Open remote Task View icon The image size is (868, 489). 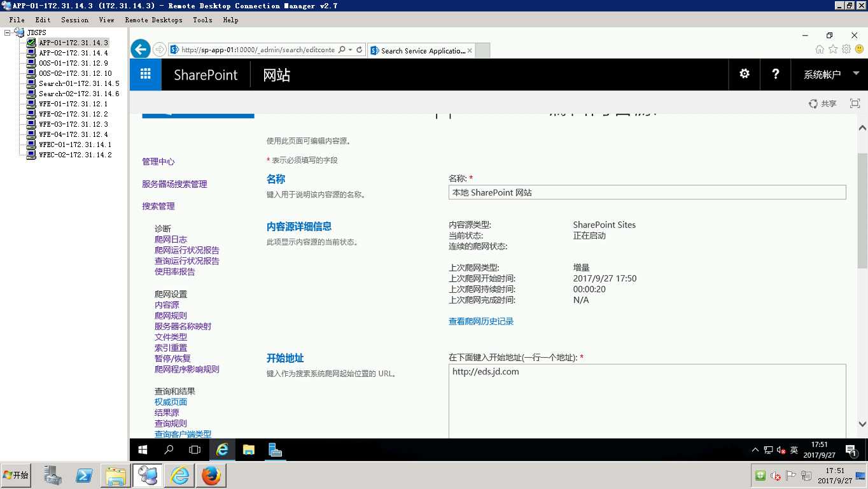coord(195,450)
